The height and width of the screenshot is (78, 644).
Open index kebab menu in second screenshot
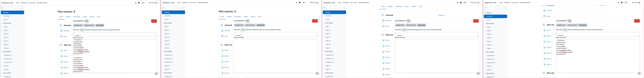click(183, 8)
